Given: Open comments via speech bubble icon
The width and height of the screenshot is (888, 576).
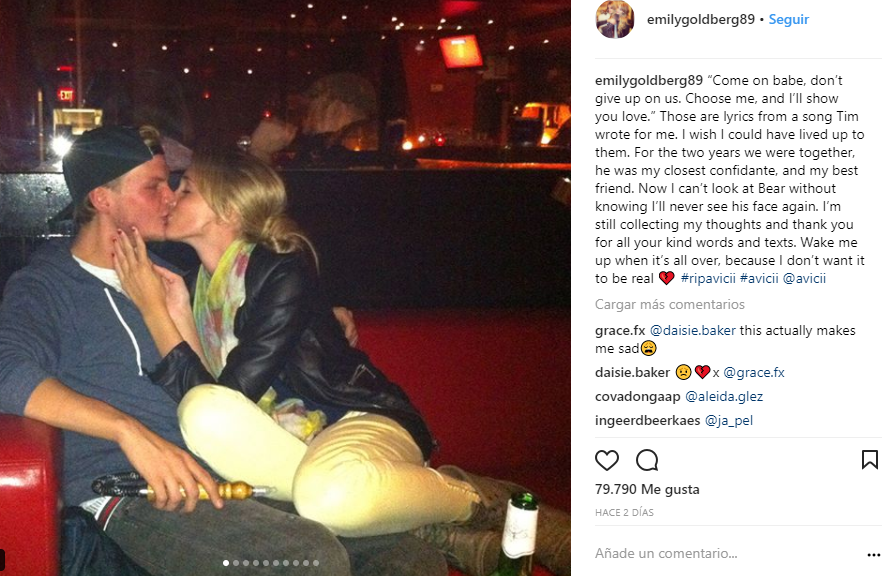Looking at the screenshot, I should click(647, 460).
